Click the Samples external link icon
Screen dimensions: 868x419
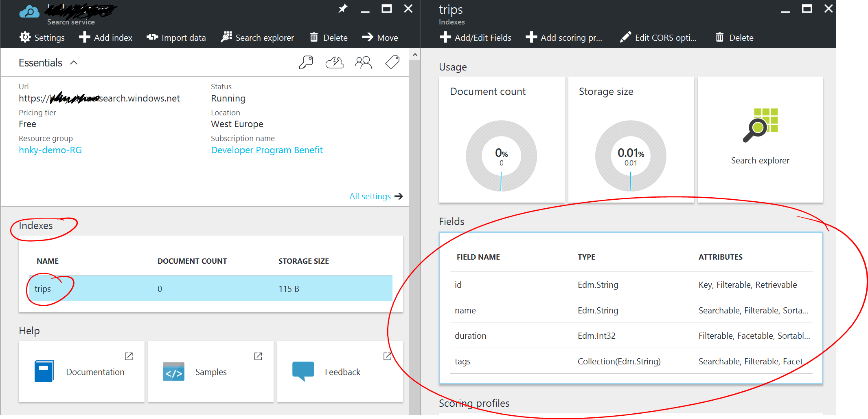coord(258,356)
